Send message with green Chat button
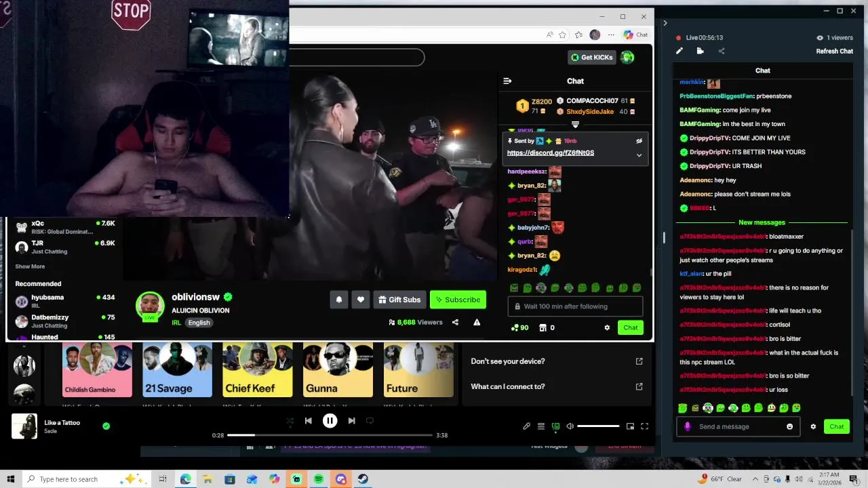Viewport: 868px width, 488px height. [x=837, y=427]
